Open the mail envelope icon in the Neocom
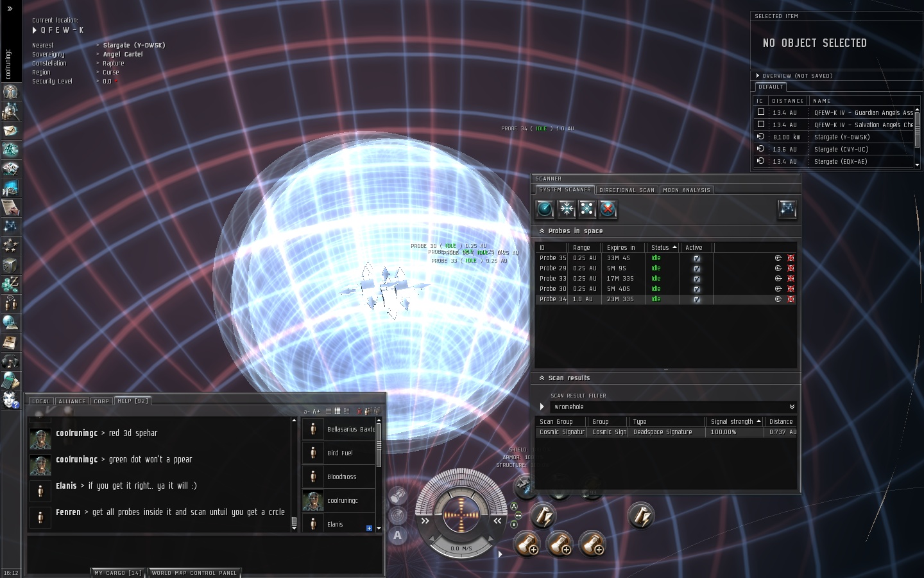 pyautogui.click(x=10, y=130)
